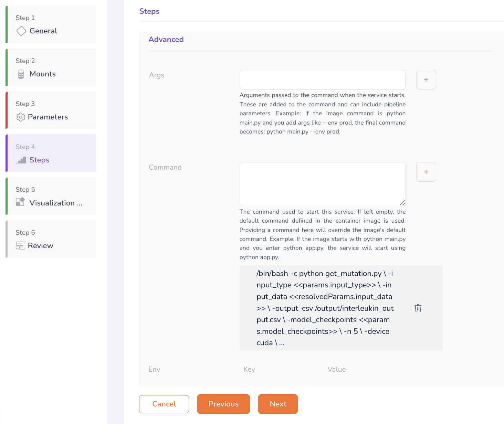The image size is (504, 424).
Task: Click the Review checklist icon
Action: tap(20, 246)
